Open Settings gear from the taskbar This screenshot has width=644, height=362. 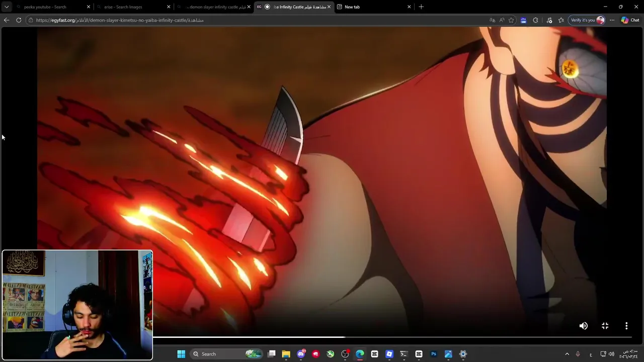coord(463,354)
